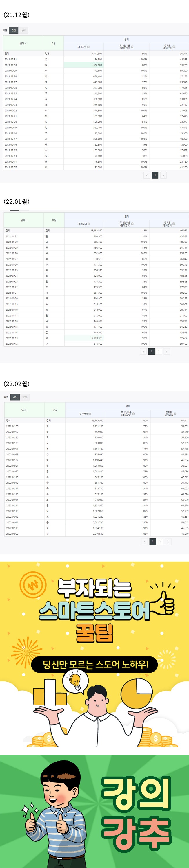Go to page 2 of January table
189x868 pixels.
coord(159,352)
